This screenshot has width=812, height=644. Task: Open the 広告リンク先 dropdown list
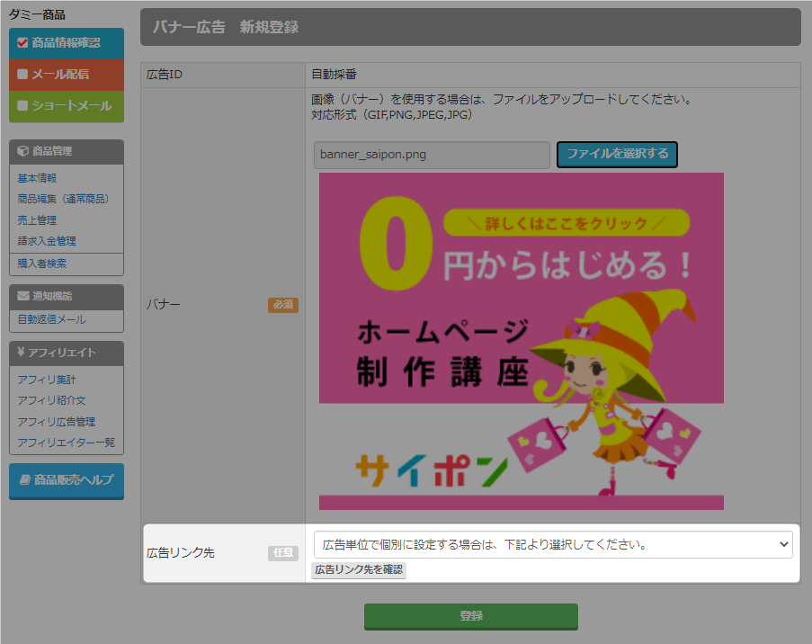(552, 544)
